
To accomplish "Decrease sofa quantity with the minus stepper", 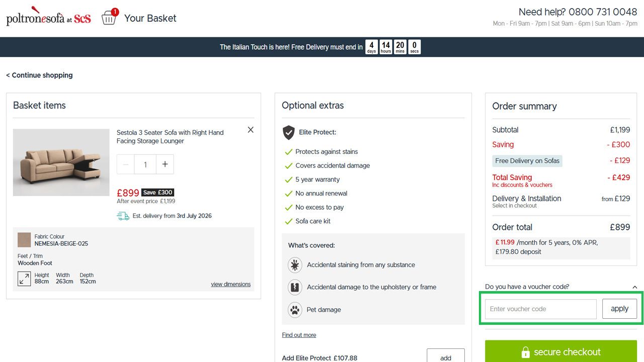I will pyautogui.click(x=125, y=164).
